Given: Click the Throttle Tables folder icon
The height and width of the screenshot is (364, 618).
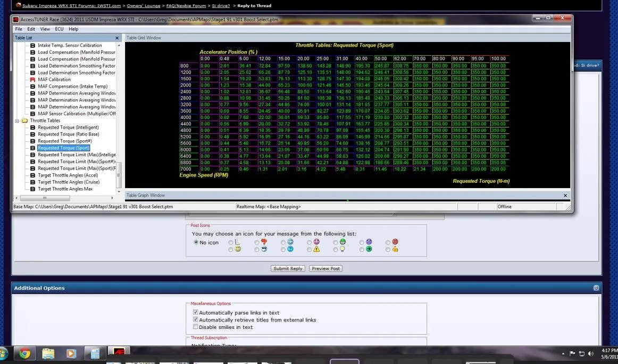Looking at the screenshot, I should point(24,121).
